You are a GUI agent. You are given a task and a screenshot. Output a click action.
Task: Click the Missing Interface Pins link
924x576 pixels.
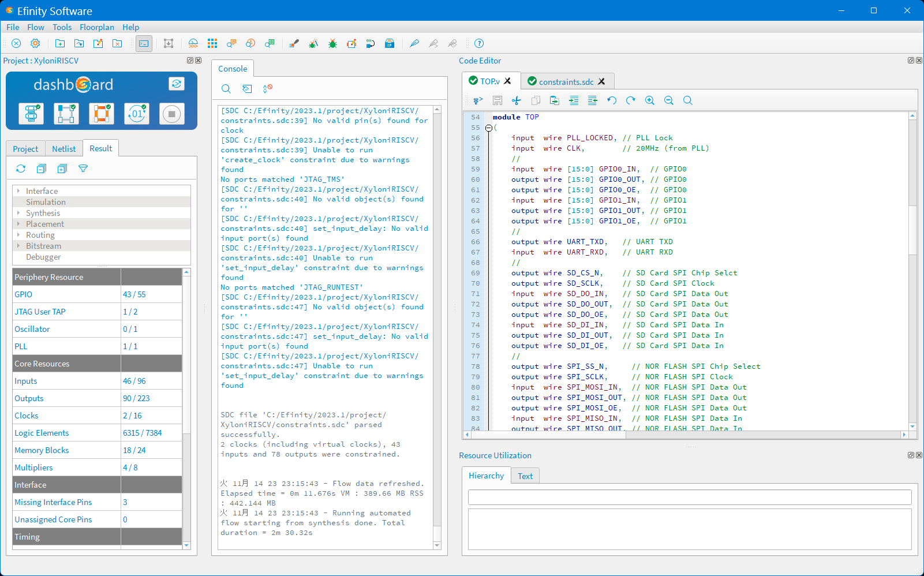click(x=53, y=502)
